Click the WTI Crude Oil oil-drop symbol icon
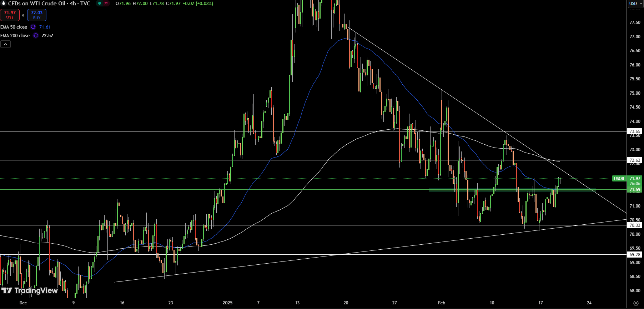The image size is (644, 309). 4,3
